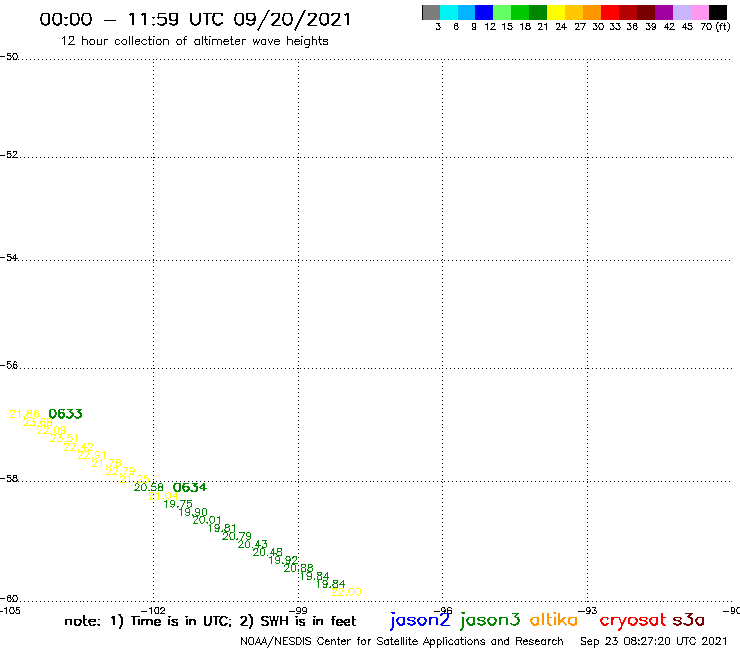Click the reading '19.90'
Screen dimensions: 740x650
(x=193, y=512)
